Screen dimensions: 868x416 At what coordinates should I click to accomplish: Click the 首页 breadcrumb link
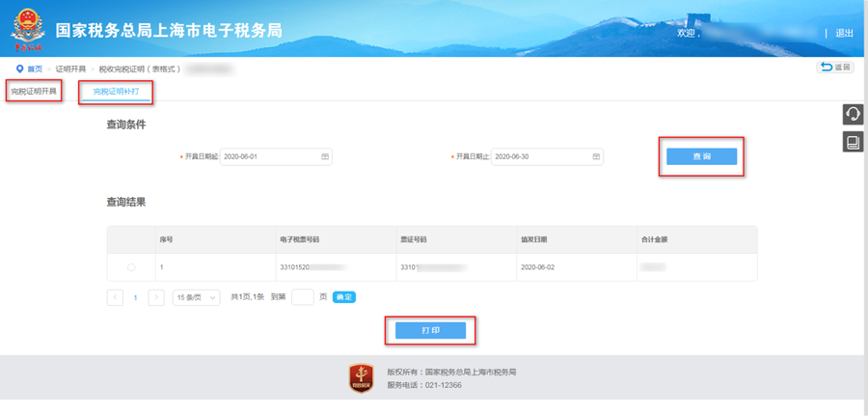(35, 69)
